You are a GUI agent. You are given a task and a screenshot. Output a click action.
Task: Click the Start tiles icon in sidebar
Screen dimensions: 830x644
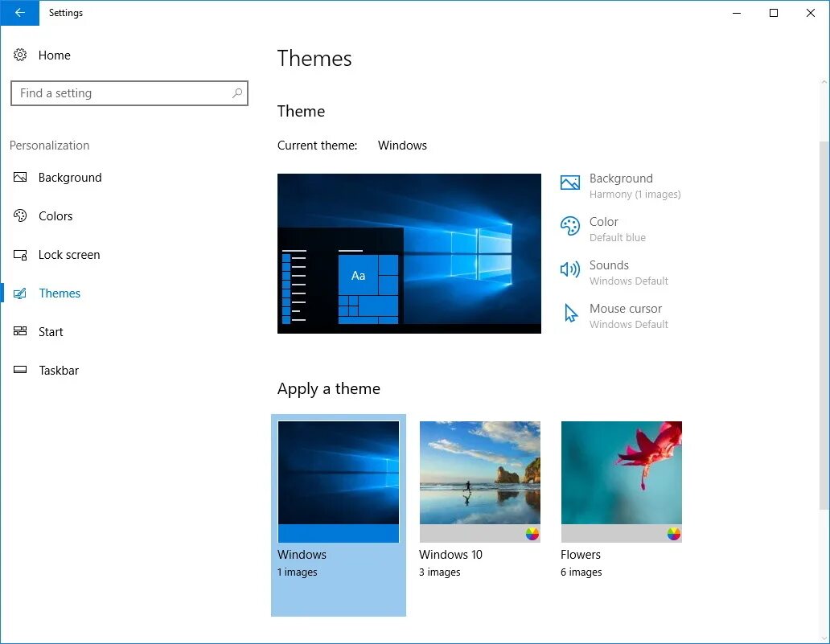pos(20,331)
